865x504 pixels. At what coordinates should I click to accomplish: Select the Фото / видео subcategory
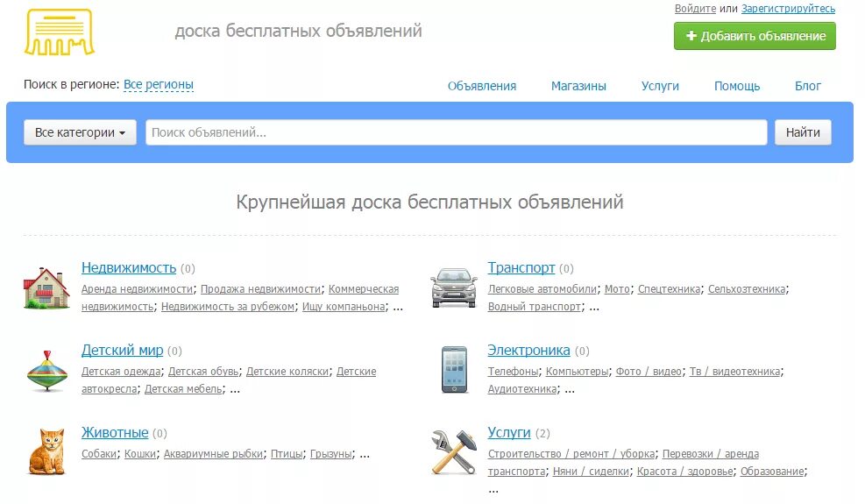649,372
